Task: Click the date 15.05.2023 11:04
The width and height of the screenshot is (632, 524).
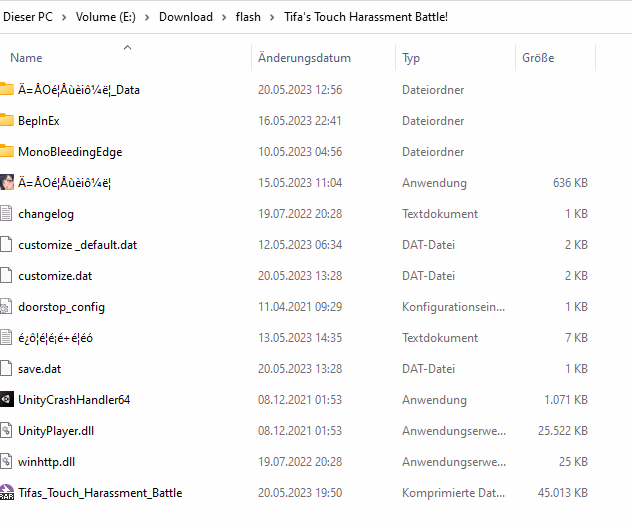Action: click(x=300, y=183)
